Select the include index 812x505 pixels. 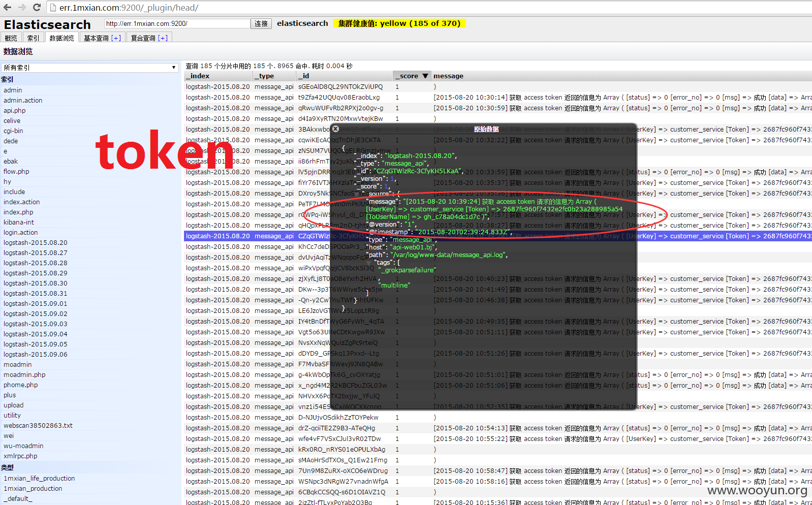14,192
